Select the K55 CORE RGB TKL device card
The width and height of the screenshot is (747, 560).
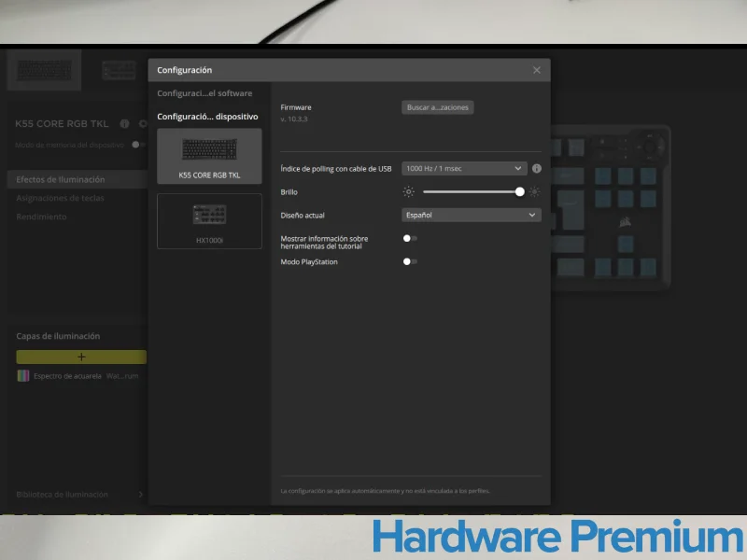(x=209, y=155)
